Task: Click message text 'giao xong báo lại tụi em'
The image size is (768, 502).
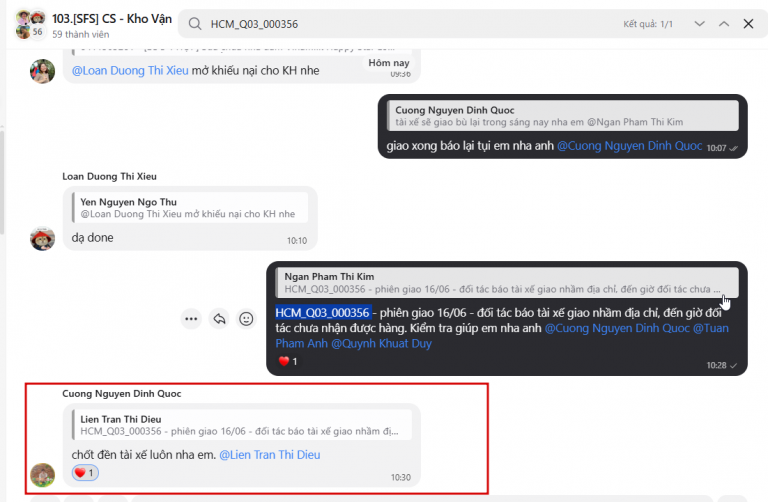Action: click(x=456, y=145)
